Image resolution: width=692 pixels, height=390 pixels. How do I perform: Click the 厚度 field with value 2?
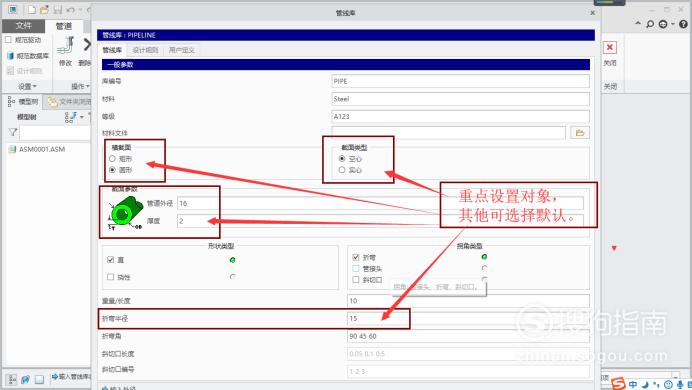point(380,221)
